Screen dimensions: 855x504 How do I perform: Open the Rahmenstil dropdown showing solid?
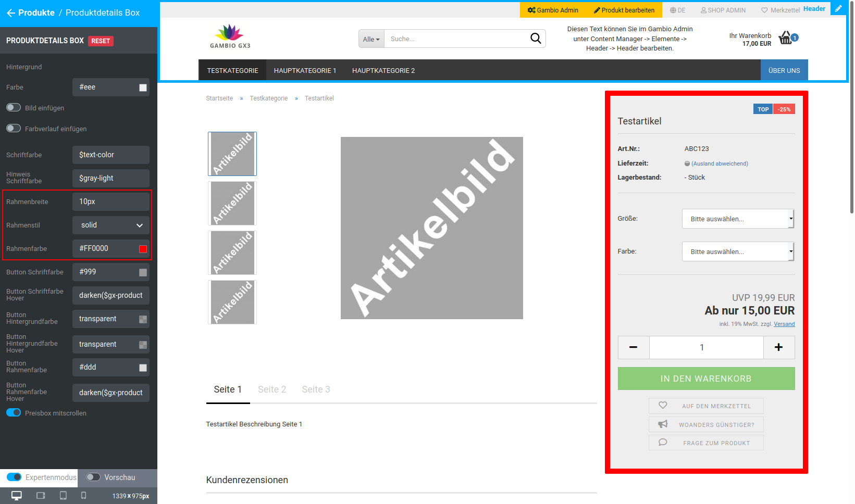[110, 225]
